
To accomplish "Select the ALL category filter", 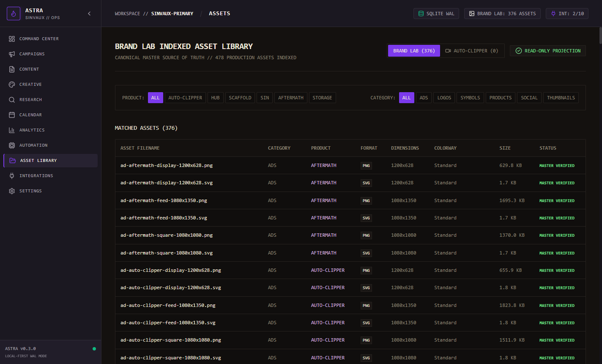I will (x=406, y=98).
